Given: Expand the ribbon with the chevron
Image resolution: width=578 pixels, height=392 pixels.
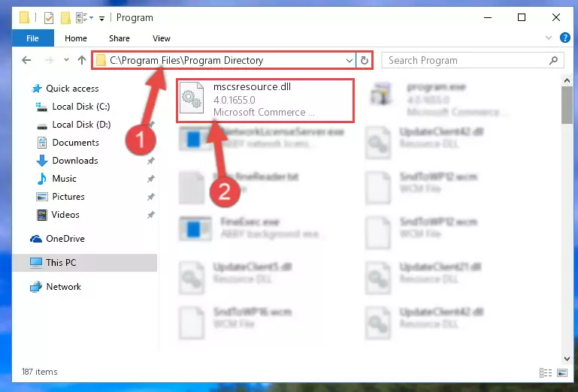Looking at the screenshot, I should (x=549, y=38).
